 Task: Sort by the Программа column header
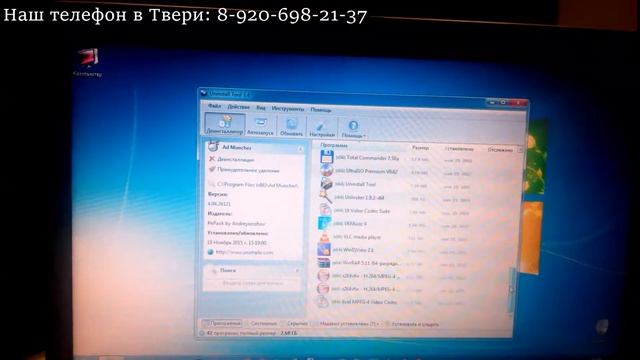point(334,145)
